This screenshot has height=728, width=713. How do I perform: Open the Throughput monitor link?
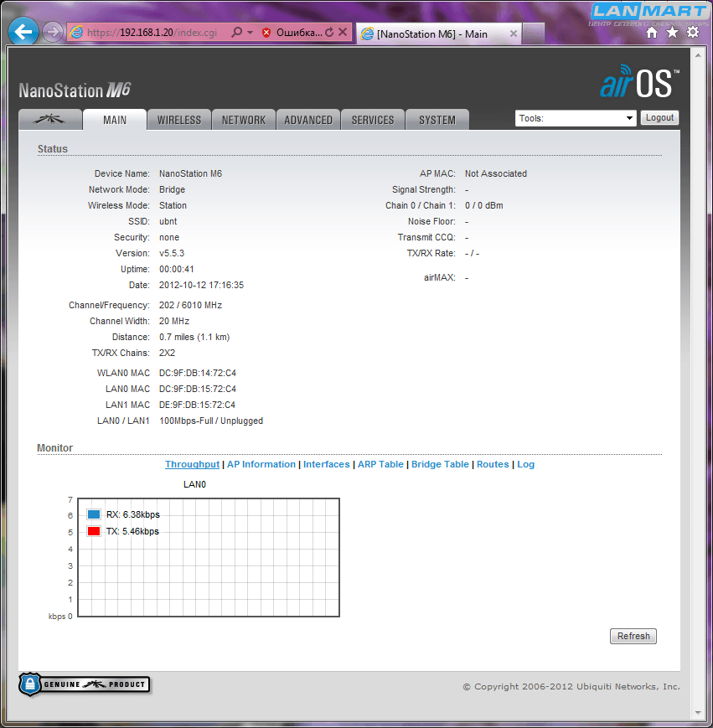click(192, 464)
